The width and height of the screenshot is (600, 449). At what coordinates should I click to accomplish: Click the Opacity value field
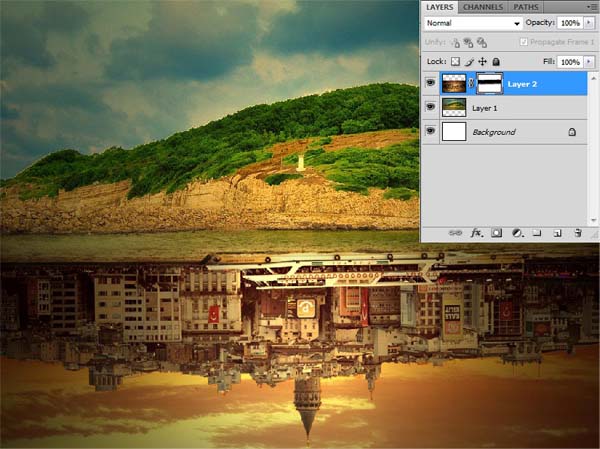pyautogui.click(x=570, y=23)
